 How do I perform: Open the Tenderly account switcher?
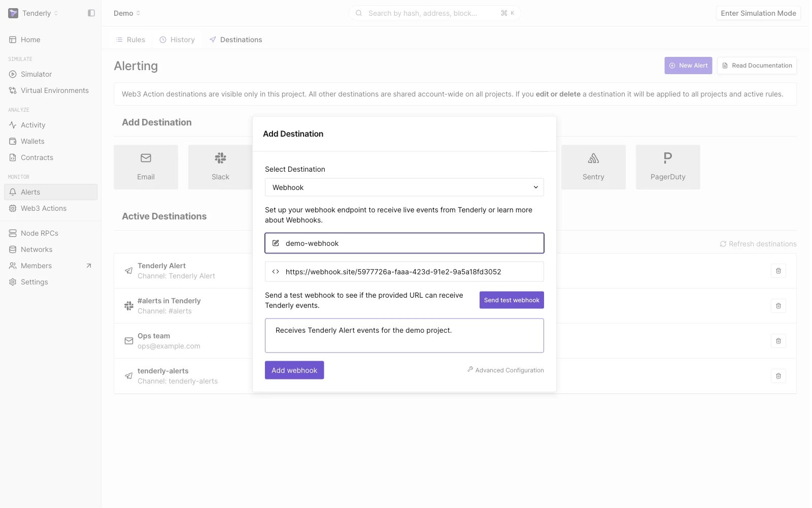(x=40, y=13)
